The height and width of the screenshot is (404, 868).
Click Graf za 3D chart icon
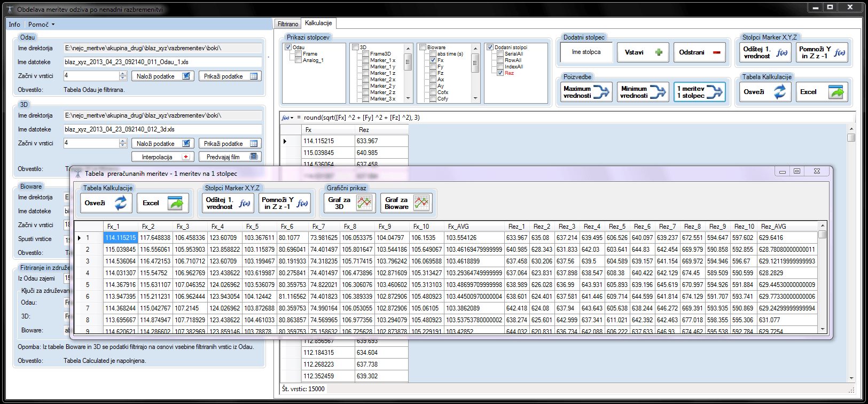coord(364,203)
